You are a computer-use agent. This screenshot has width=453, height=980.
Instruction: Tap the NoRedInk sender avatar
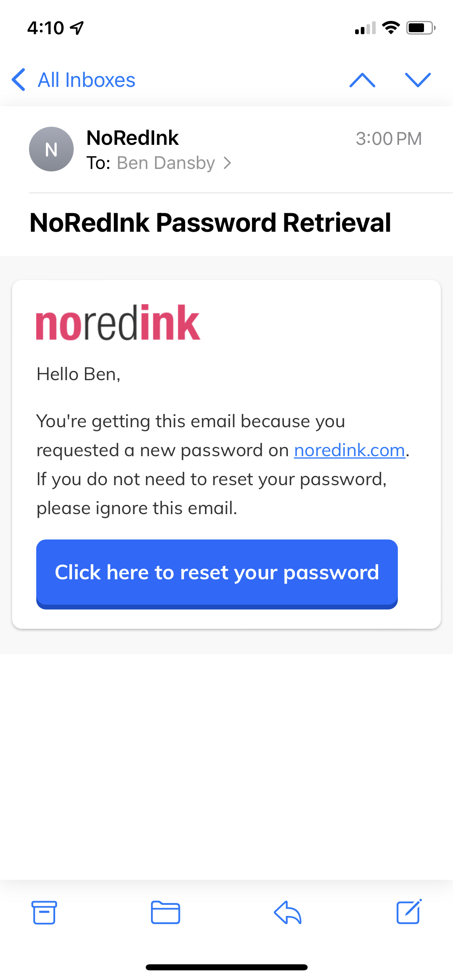[x=51, y=149]
